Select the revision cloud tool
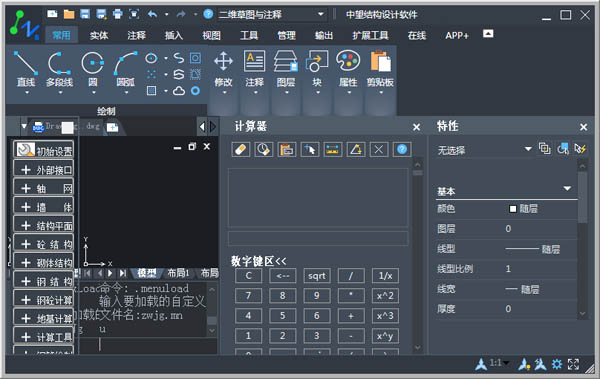This screenshot has height=379, width=600. click(x=179, y=91)
